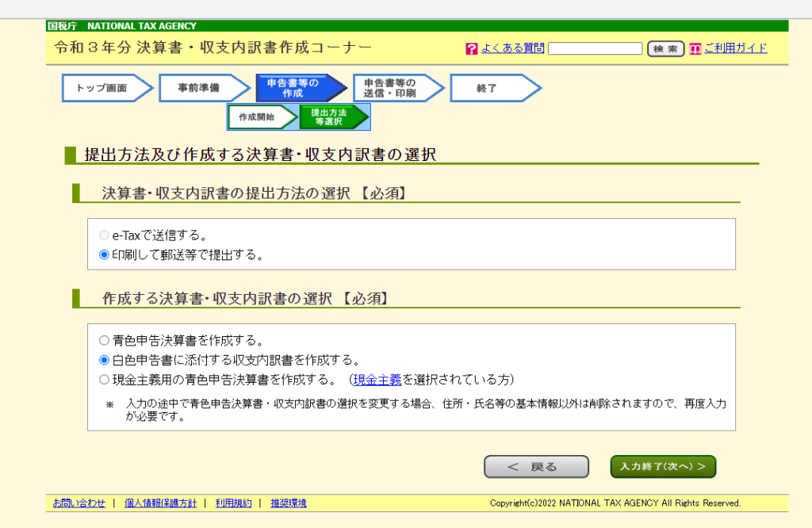Select 印刷して郵送等で提出する radio option
Image resolution: width=812 pixels, height=528 pixels.
104,254
